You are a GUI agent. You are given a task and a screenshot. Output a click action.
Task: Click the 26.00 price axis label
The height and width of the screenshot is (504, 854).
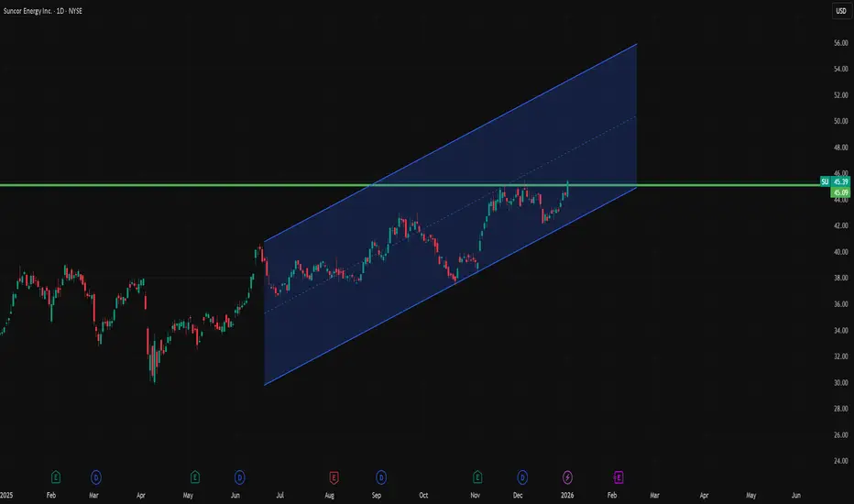(x=841, y=434)
